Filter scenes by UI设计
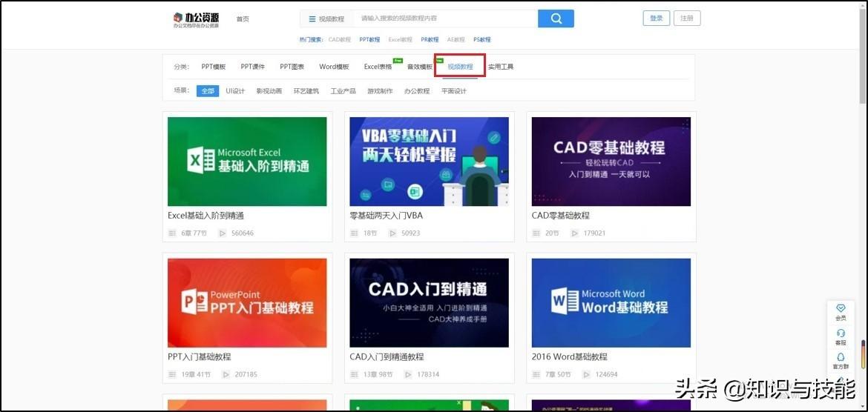 pos(235,91)
